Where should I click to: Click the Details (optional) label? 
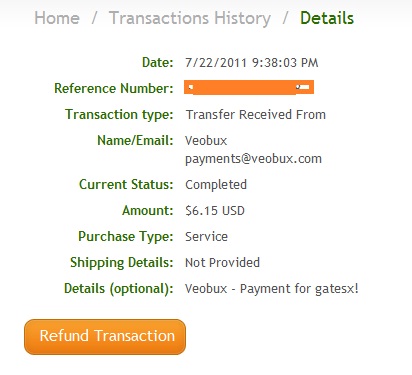click(119, 289)
